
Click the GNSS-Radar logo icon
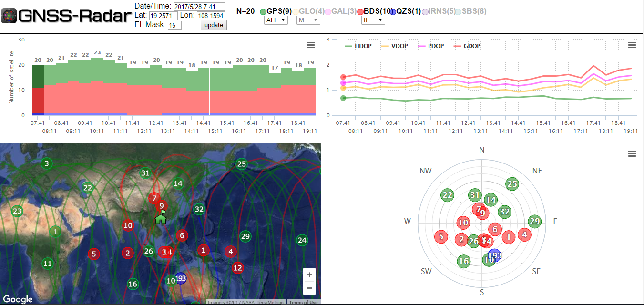[9, 16]
